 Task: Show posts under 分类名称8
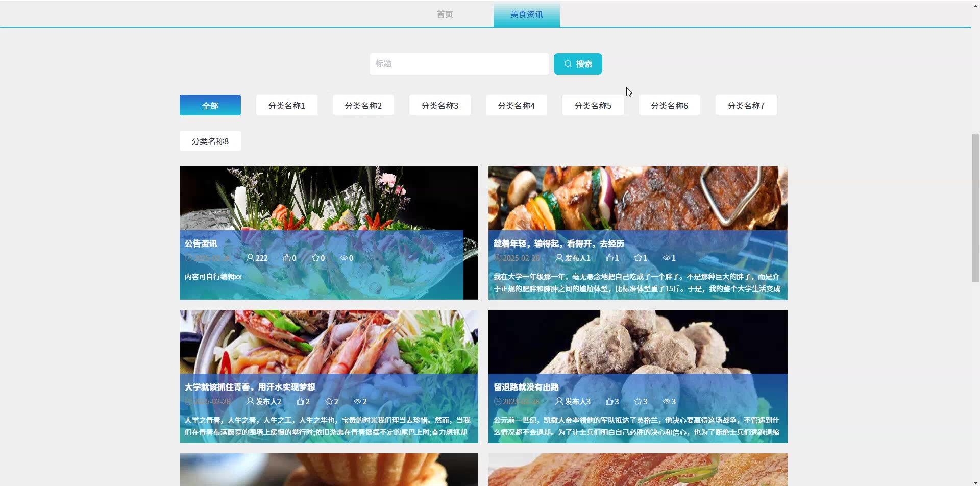[x=210, y=141]
